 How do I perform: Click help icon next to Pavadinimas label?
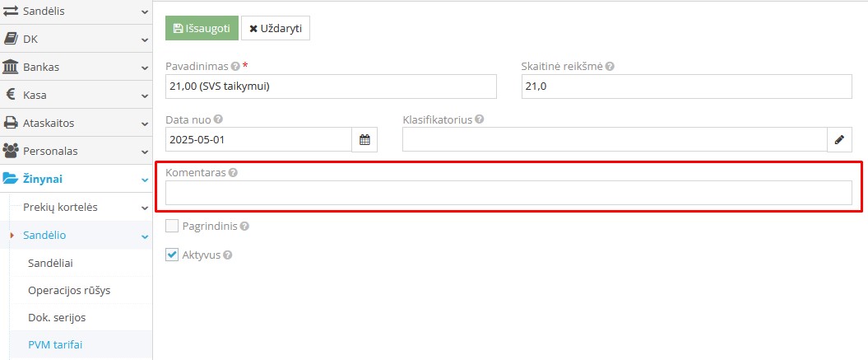(235, 66)
